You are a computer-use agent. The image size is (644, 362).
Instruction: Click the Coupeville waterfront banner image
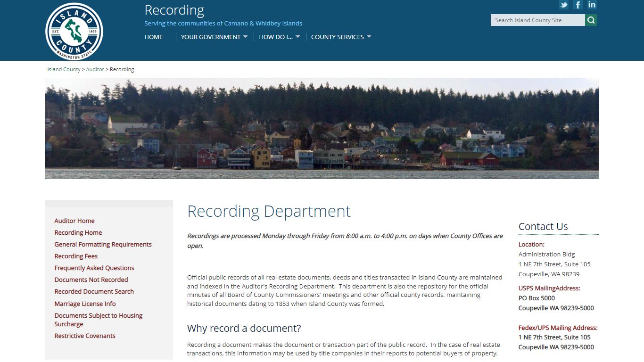coord(322,128)
